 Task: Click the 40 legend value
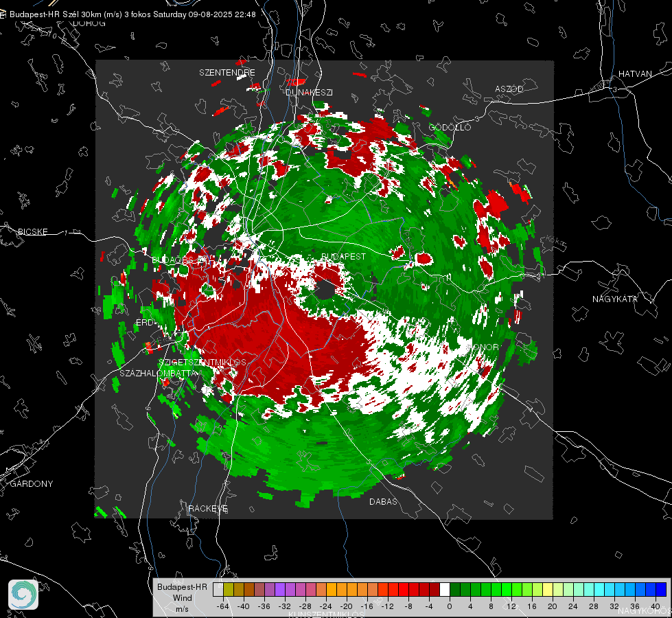pyautogui.click(x=656, y=606)
